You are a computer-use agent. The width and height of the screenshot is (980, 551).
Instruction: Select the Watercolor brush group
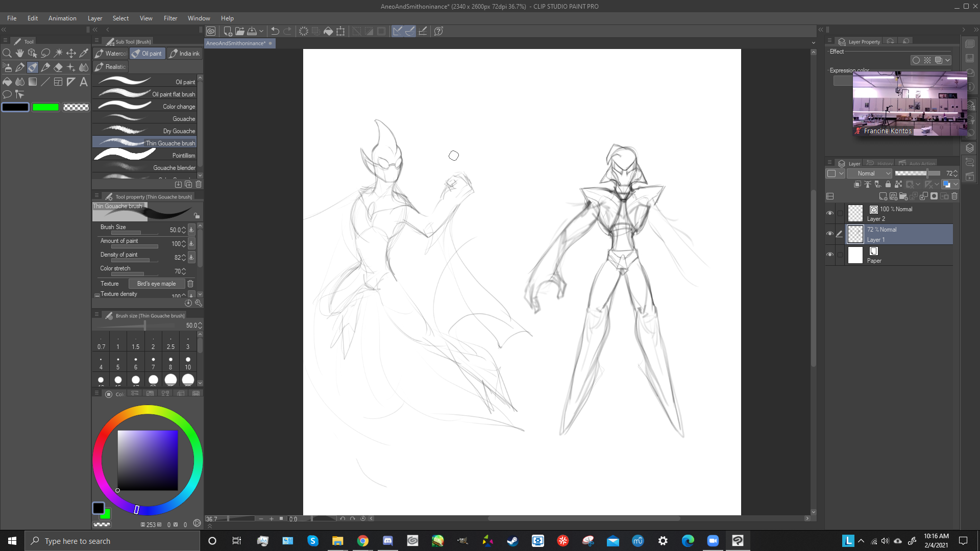click(x=111, y=54)
